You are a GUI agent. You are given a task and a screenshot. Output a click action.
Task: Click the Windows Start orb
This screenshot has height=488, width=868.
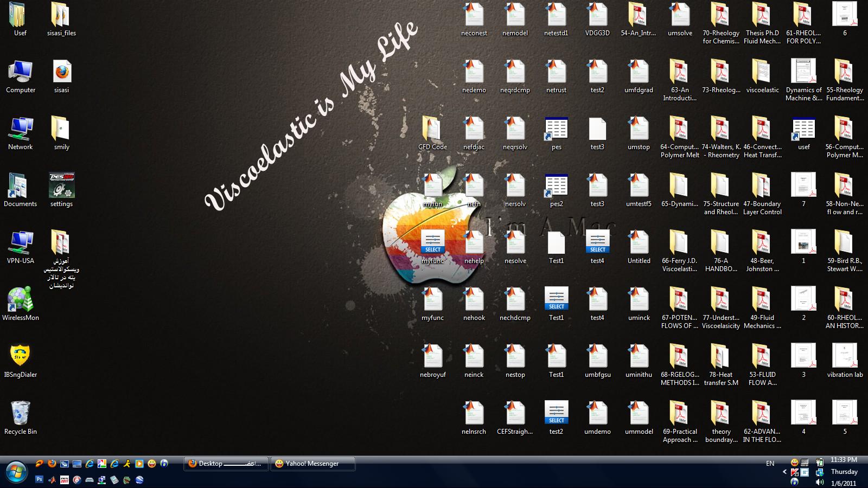pos(16,472)
